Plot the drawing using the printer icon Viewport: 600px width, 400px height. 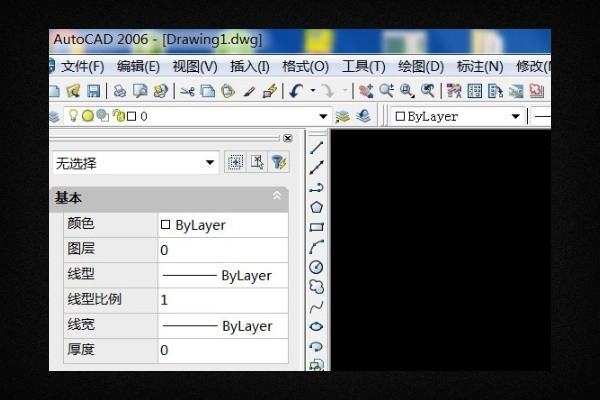(x=120, y=91)
